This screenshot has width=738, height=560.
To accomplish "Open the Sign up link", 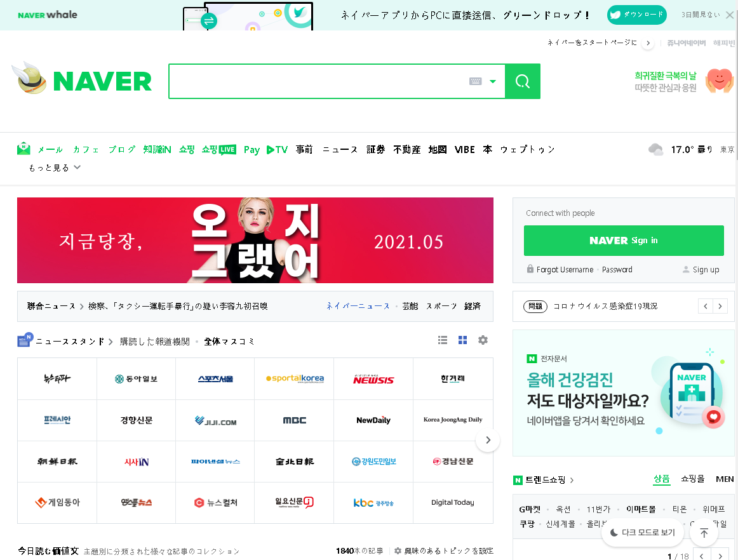I will tap(701, 269).
